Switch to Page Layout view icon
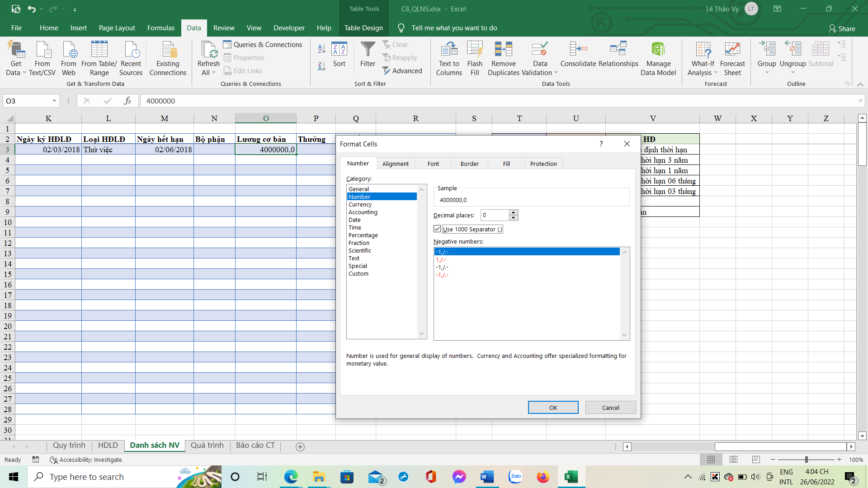 [x=733, y=460]
